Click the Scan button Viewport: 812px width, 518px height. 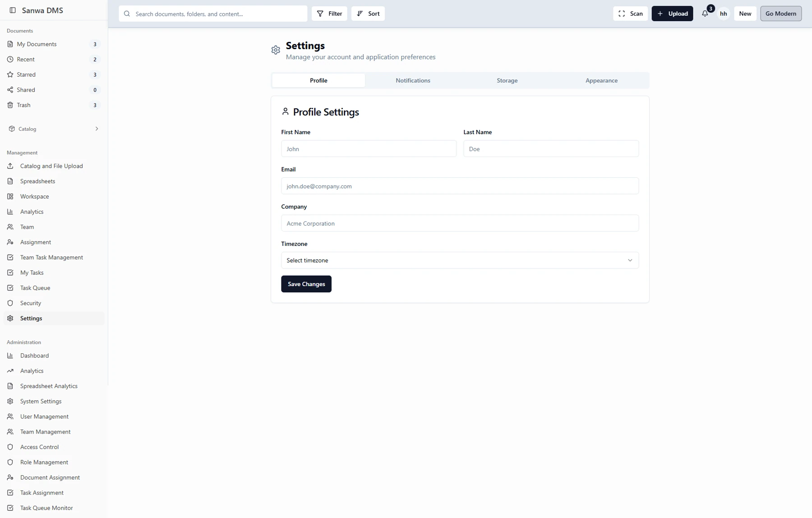click(x=630, y=14)
